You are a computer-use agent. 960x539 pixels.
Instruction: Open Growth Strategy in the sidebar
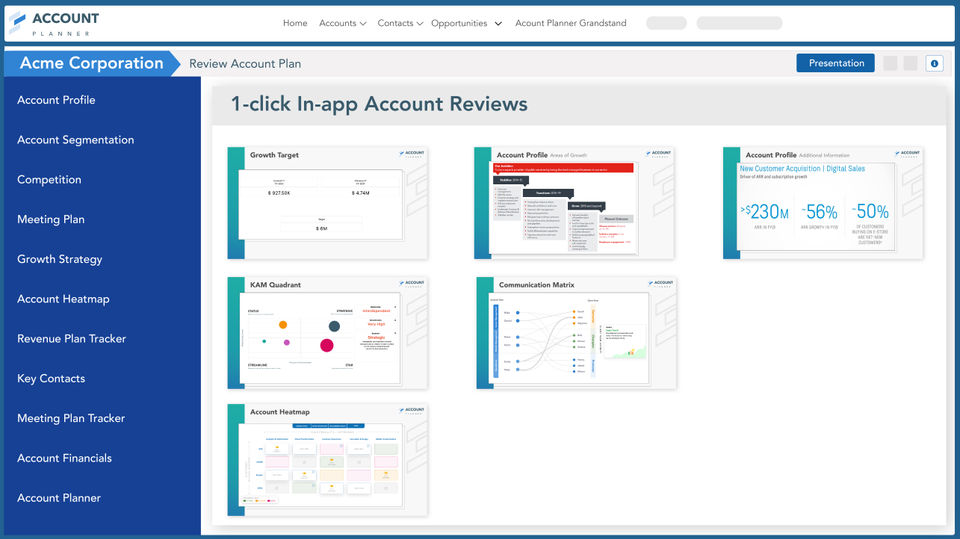click(59, 259)
